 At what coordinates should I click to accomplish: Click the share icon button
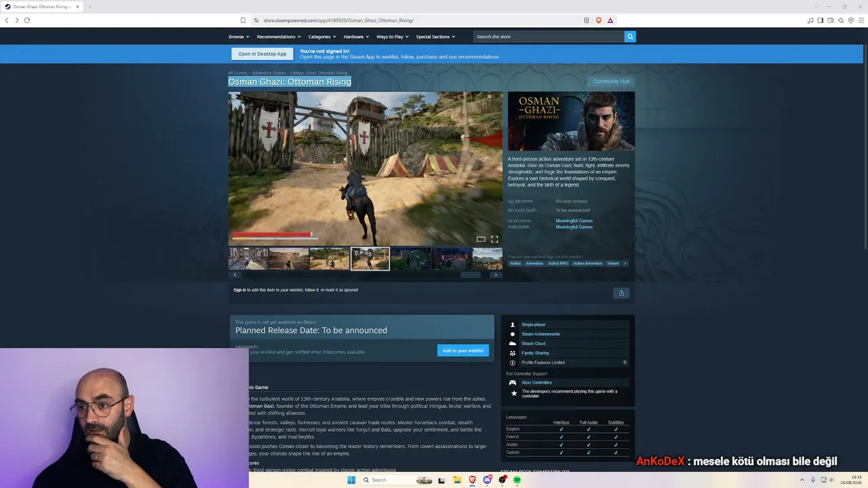click(621, 293)
